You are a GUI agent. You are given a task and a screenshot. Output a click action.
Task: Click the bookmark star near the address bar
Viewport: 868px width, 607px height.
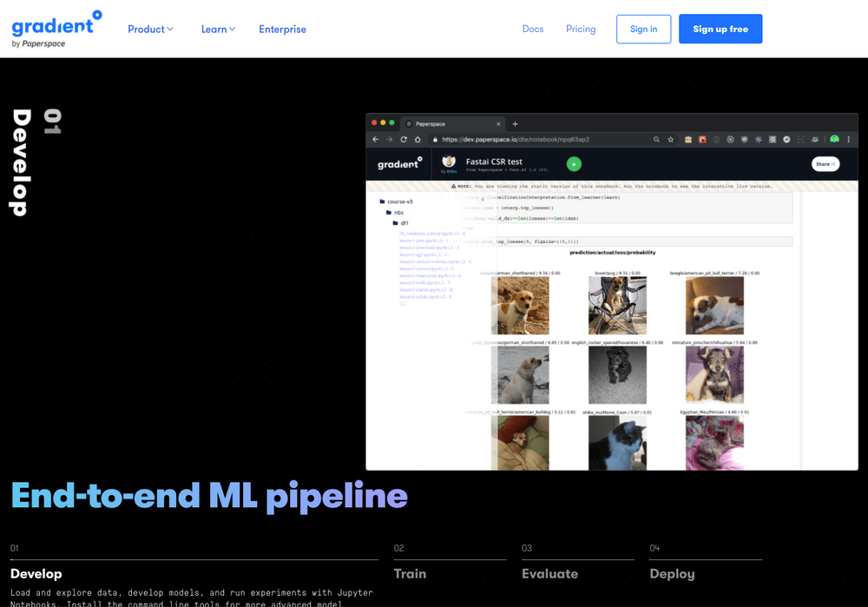(670, 137)
